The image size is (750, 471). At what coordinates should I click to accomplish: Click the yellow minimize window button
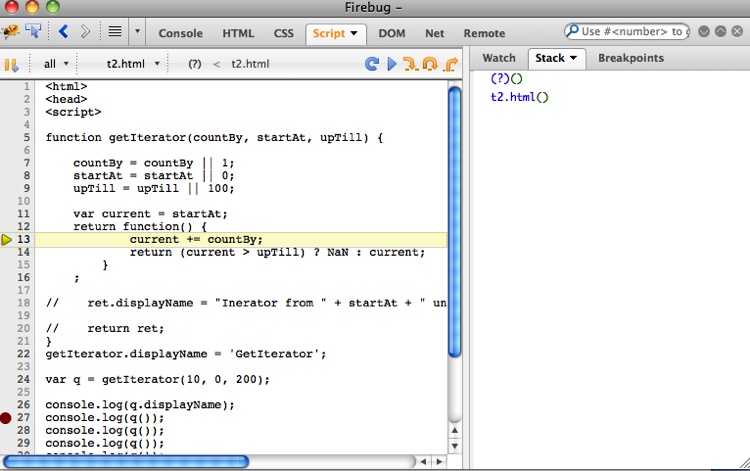(x=32, y=7)
